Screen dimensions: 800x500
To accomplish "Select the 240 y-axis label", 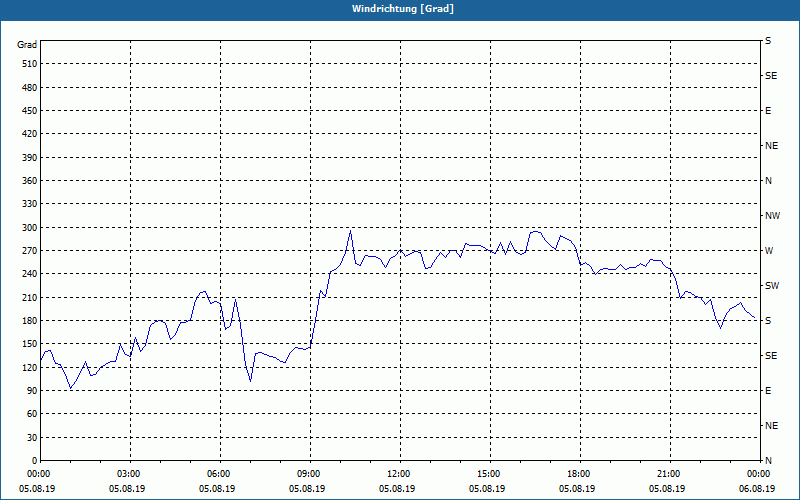I will [x=30, y=274].
